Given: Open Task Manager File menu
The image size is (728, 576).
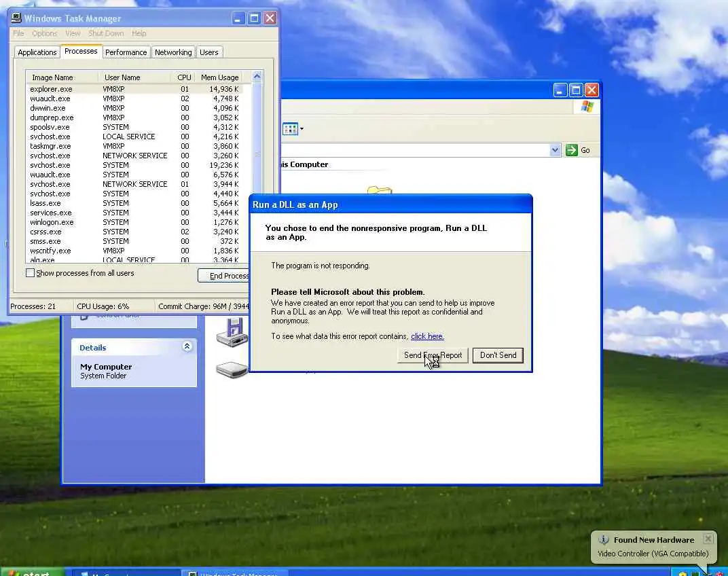Looking at the screenshot, I should click(18, 33).
